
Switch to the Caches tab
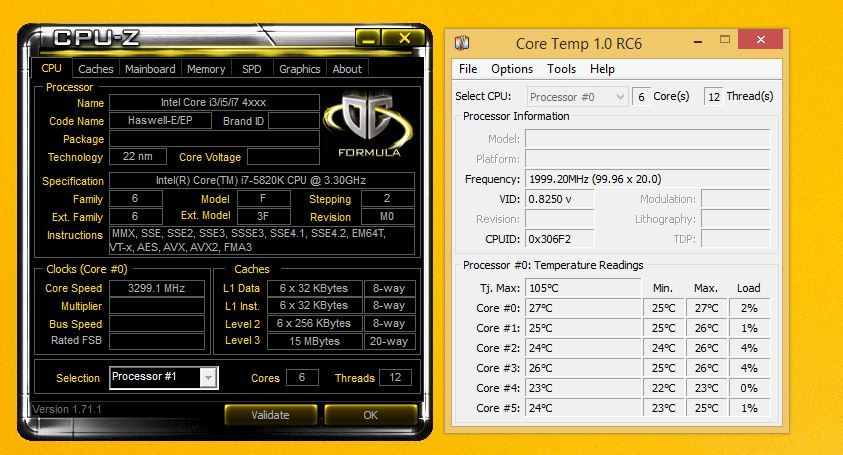pos(96,69)
